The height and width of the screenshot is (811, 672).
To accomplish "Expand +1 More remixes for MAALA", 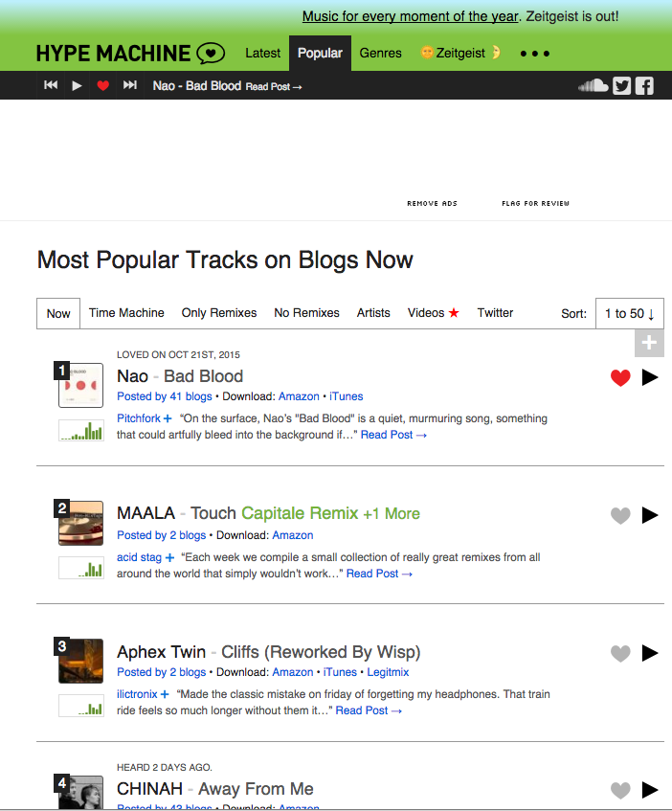I will pos(392,513).
